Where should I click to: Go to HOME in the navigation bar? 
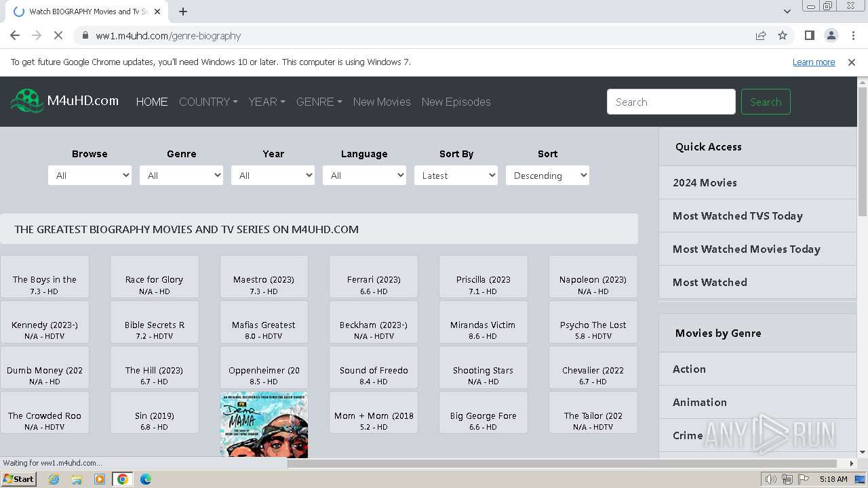pyautogui.click(x=152, y=102)
